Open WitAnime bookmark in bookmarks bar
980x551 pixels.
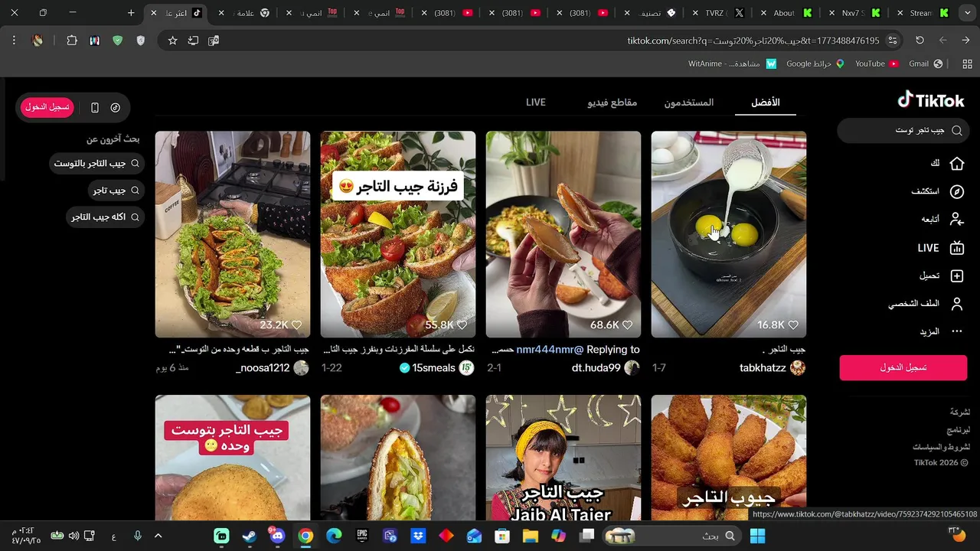click(x=732, y=64)
